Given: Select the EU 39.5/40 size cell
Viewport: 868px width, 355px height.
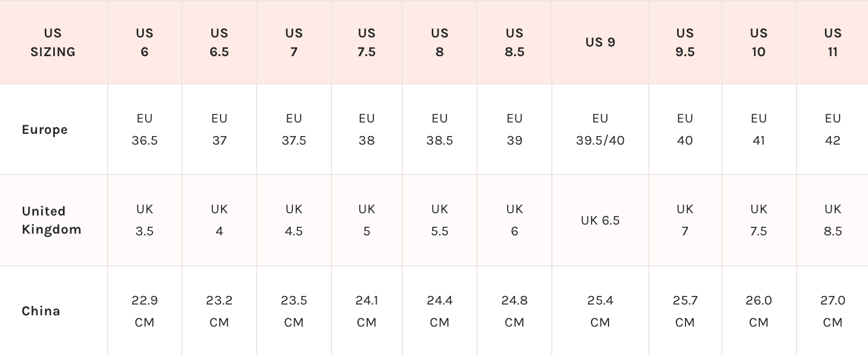Looking at the screenshot, I should pyautogui.click(x=600, y=129).
